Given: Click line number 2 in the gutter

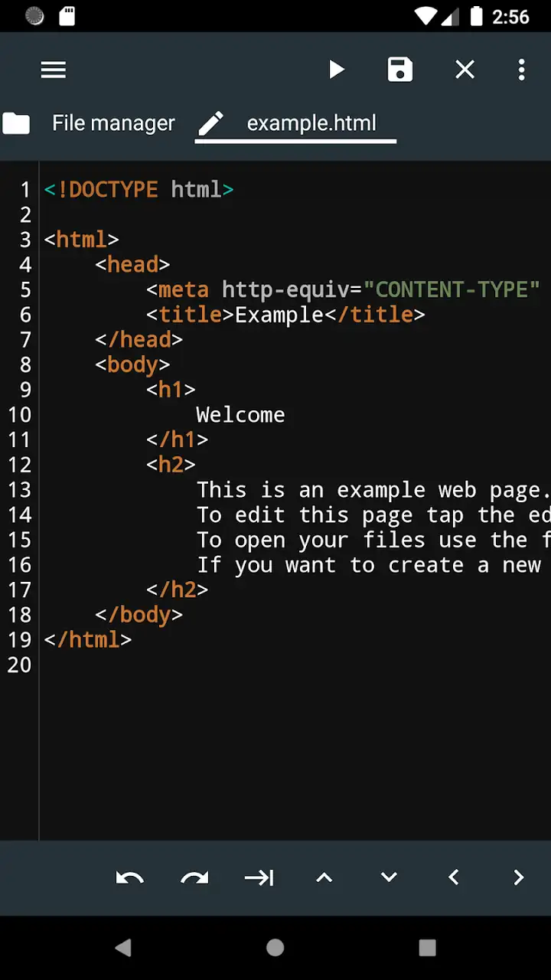Looking at the screenshot, I should [x=25, y=214].
